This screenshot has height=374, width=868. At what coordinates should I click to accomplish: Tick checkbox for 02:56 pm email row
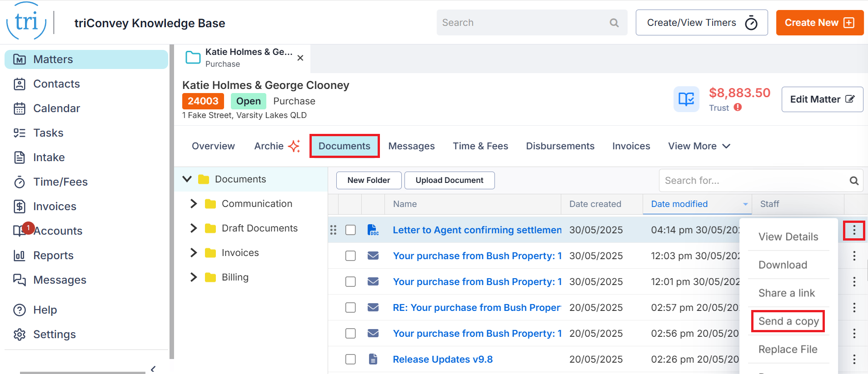[350, 334]
